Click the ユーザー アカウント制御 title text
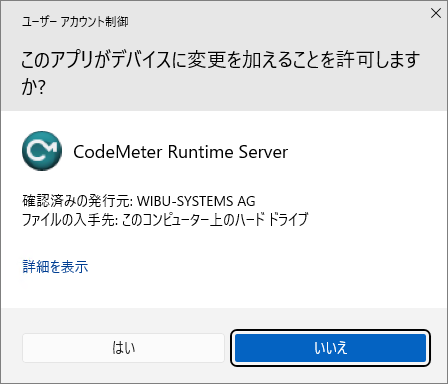The height and width of the screenshot is (384, 448). pyautogui.click(x=75, y=22)
